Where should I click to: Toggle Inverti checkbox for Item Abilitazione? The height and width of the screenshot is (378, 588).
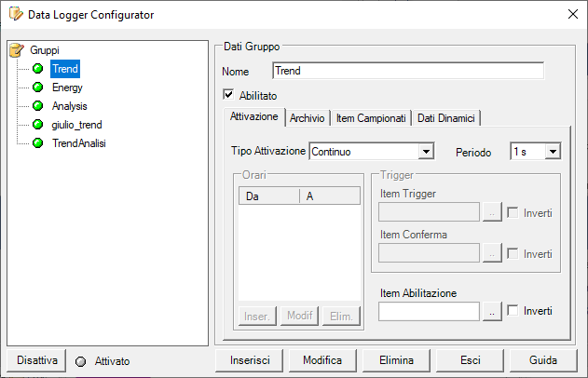click(x=513, y=311)
